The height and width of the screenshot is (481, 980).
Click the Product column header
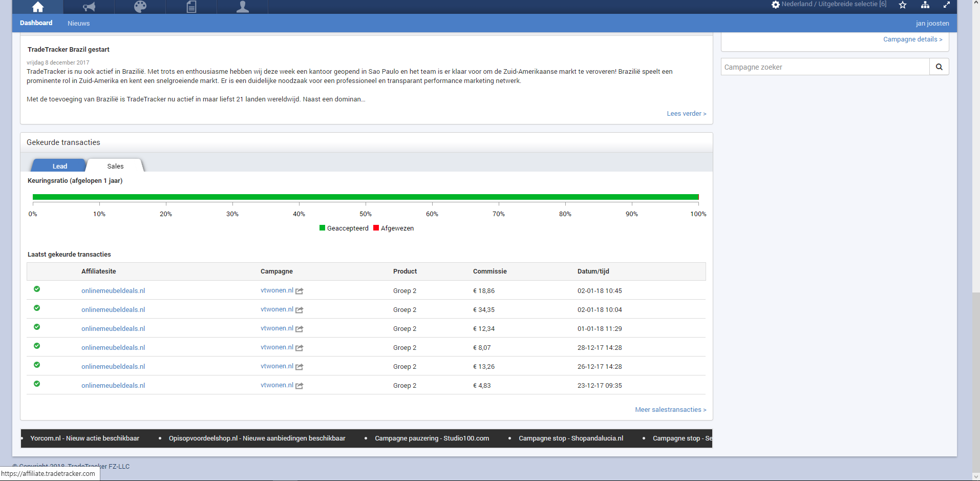(x=404, y=271)
